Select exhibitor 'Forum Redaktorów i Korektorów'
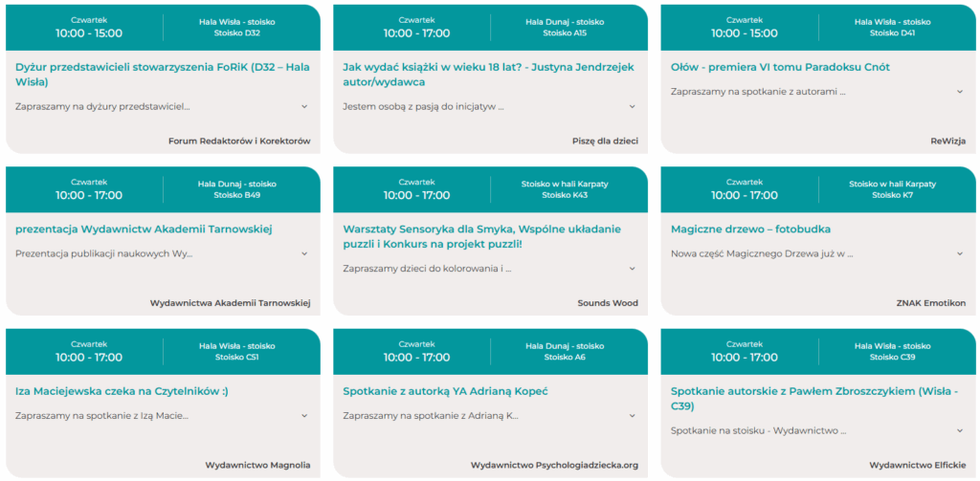 239,141
